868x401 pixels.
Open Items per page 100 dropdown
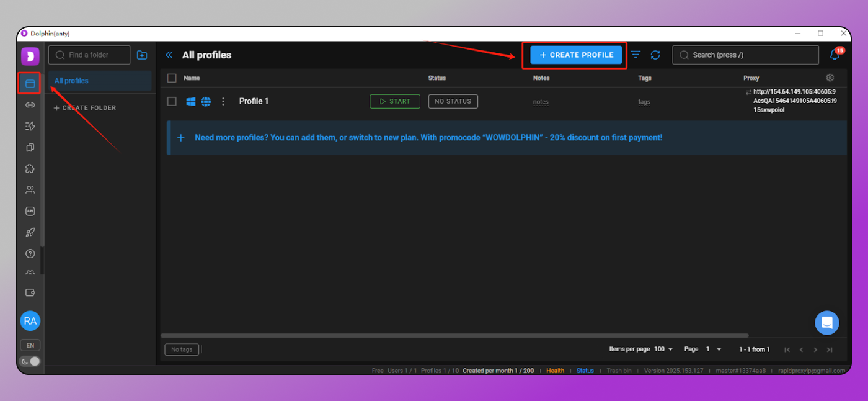(x=664, y=349)
